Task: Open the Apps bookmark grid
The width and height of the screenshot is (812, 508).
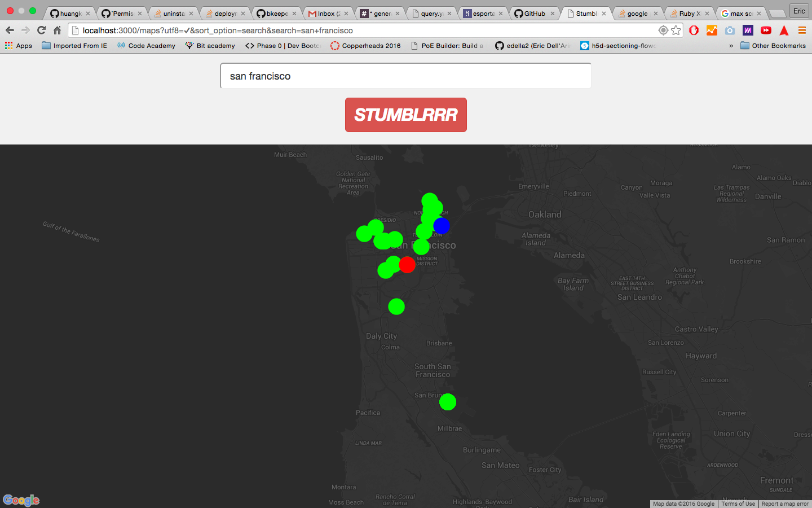Action: point(19,46)
